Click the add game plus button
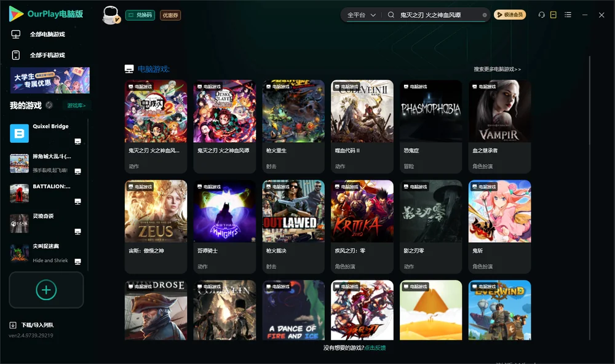615x364 pixels. (46, 290)
